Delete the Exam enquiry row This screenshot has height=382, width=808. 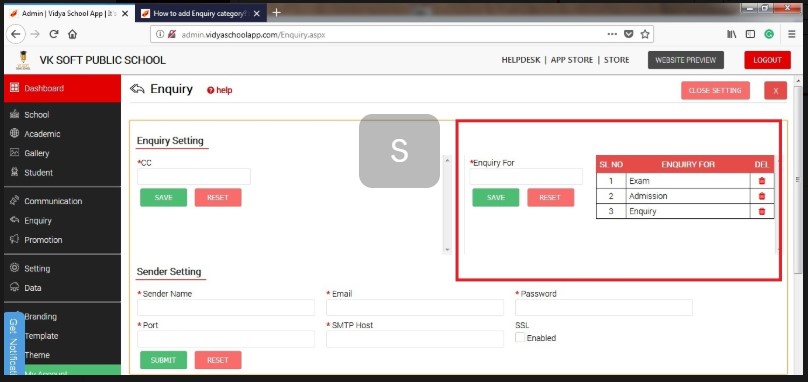point(762,181)
